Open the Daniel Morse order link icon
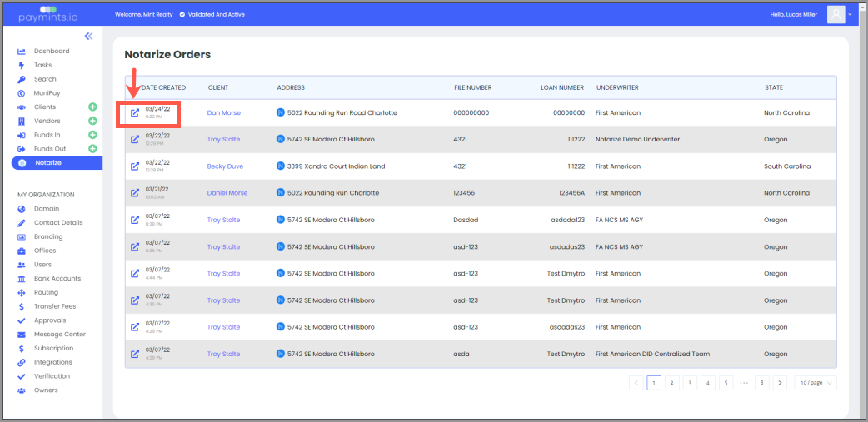Viewport: 868px width, 422px height. pos(134,193)
